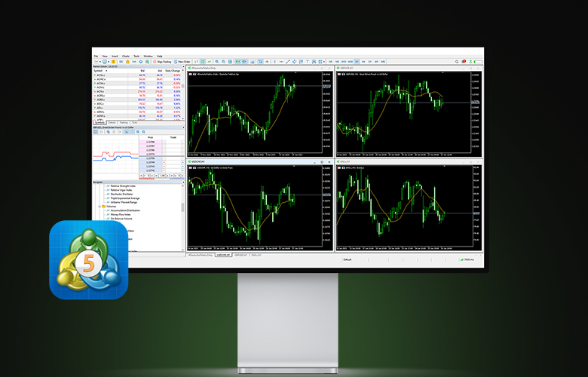Screen dimensions: 588x377
Task: Select the M5 timeframe
Action: [337, 62]
